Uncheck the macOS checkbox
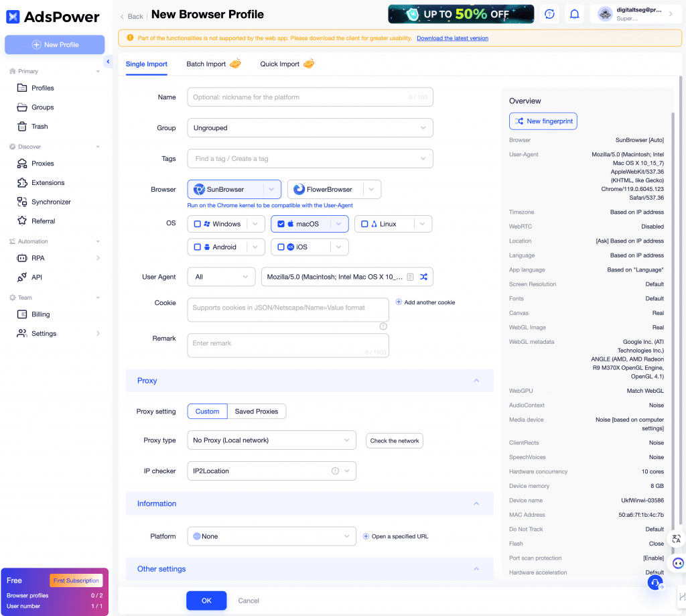Image resolution: width=686 pixels, height=616 pixels. point(281,224)
